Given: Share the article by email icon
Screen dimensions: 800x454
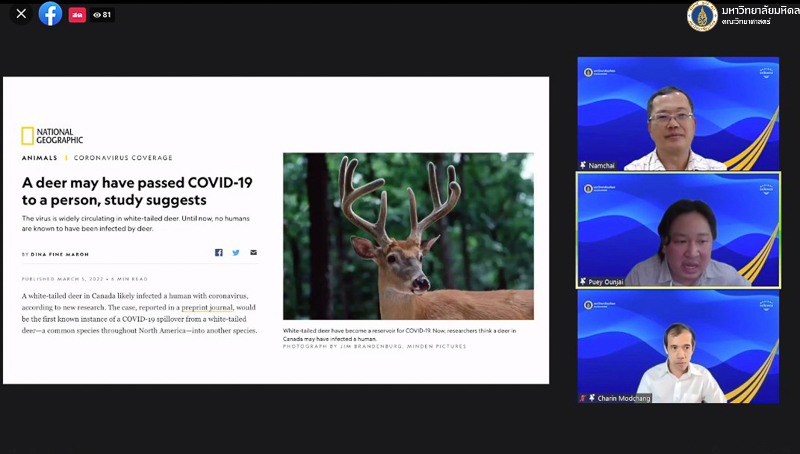Looking at the screenshot, I should 253,253.
